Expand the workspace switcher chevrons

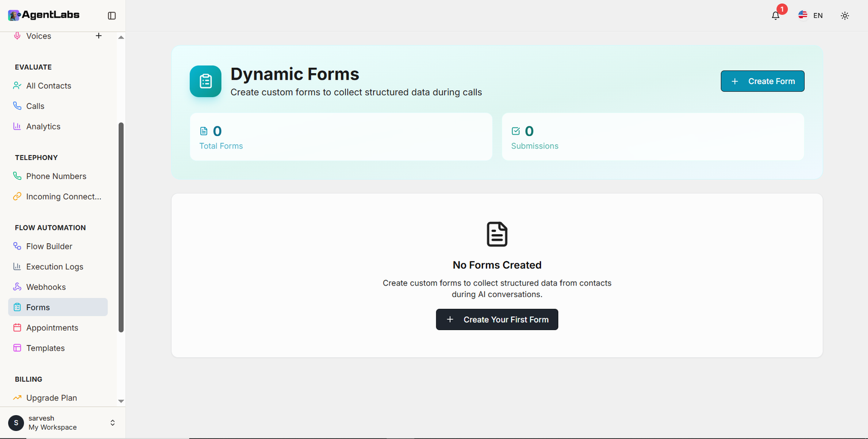point(112,423)
